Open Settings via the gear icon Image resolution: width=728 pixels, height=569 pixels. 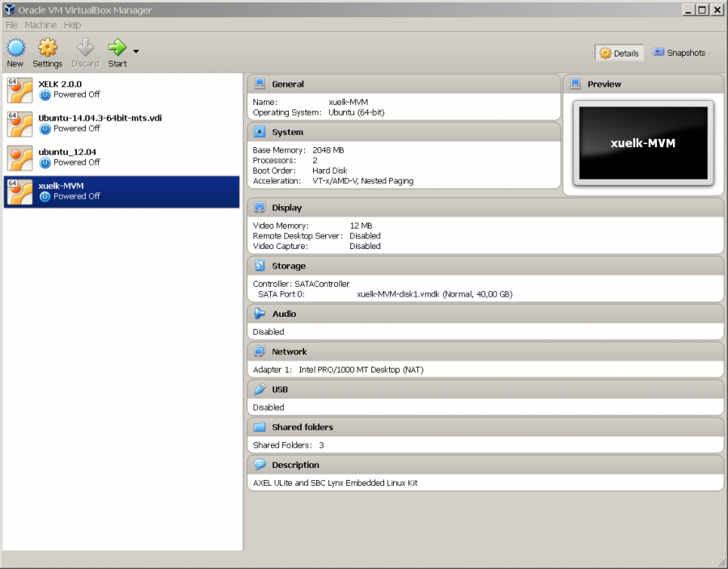pyautogui.click(x=48, y=48)
